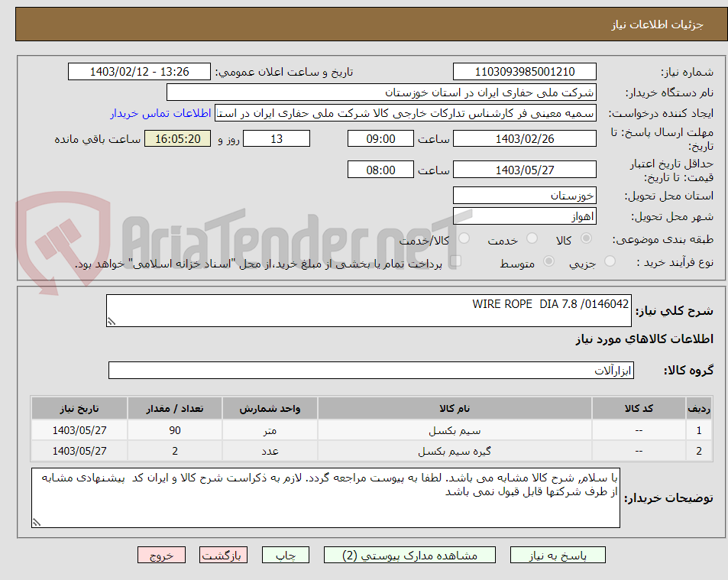Click the گیره سیم بکسل item name cell
728x580 pixels.
pos(455,451)
